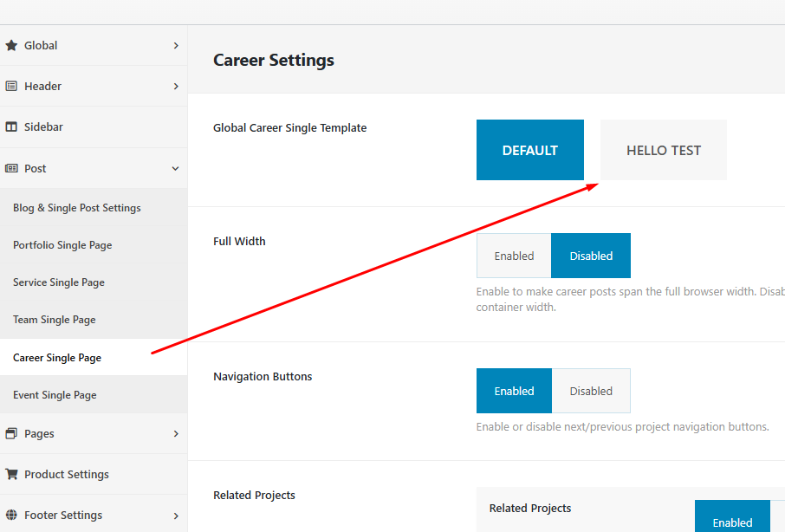Screen dimensions: 785x532
Task: Expand the Footer Settings arrow
Action: tap(176, 515)
